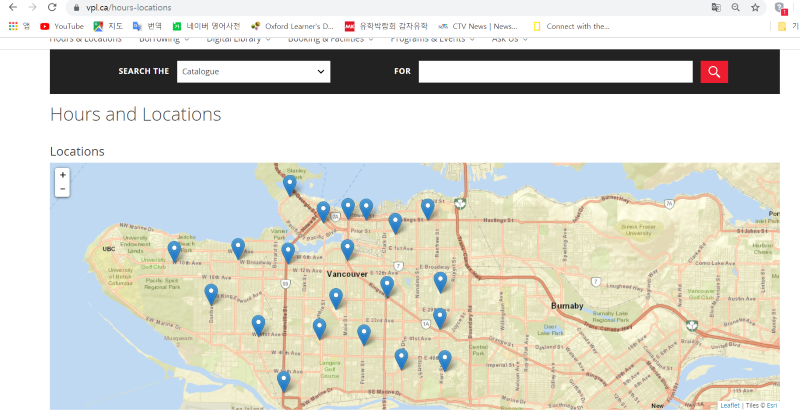Image resolution: width=800 pixels, height=412 pixels.
Task: Go back using the browser back arrow
Action: (12, 8)
